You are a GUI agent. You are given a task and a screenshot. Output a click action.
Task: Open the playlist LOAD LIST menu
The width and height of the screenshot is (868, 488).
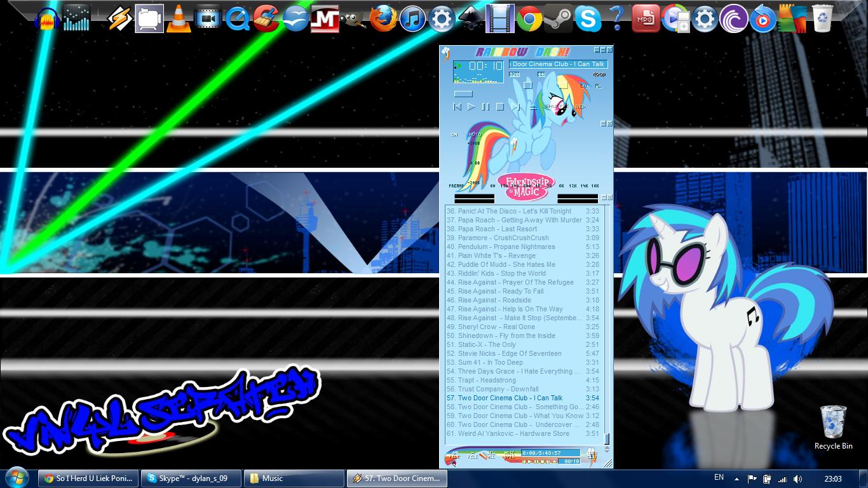pyautogui.click(x=592, y=455)
